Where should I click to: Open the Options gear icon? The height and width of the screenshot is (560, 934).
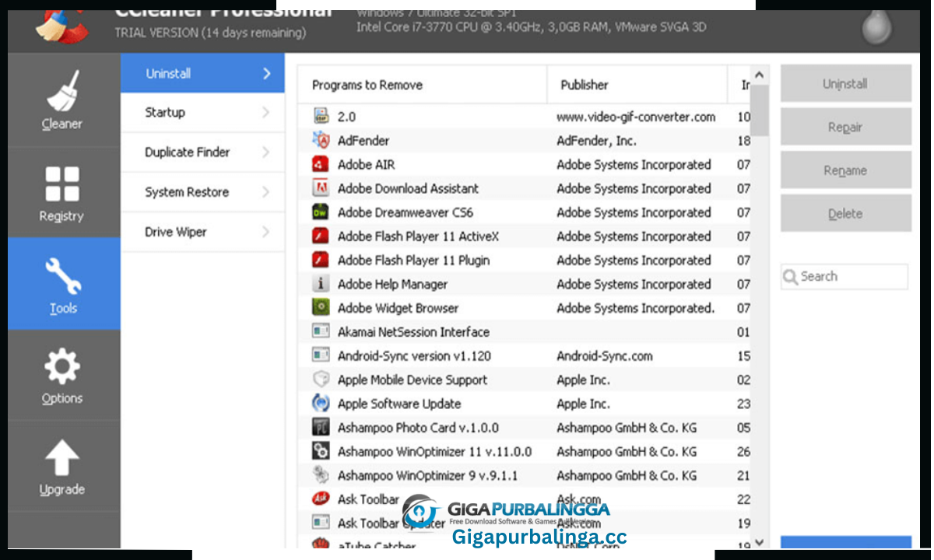point(62,367)
